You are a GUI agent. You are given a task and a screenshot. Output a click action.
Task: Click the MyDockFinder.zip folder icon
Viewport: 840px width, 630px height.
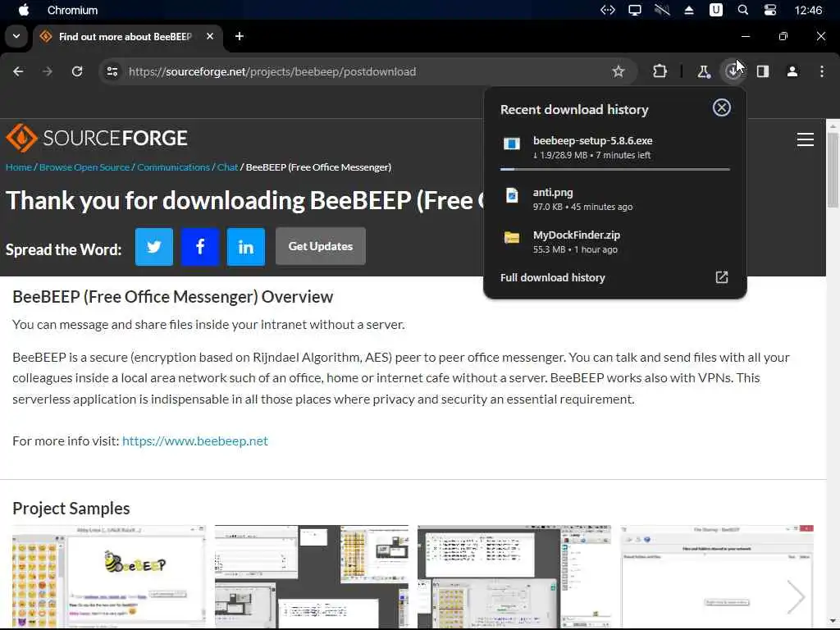point(512,237)
